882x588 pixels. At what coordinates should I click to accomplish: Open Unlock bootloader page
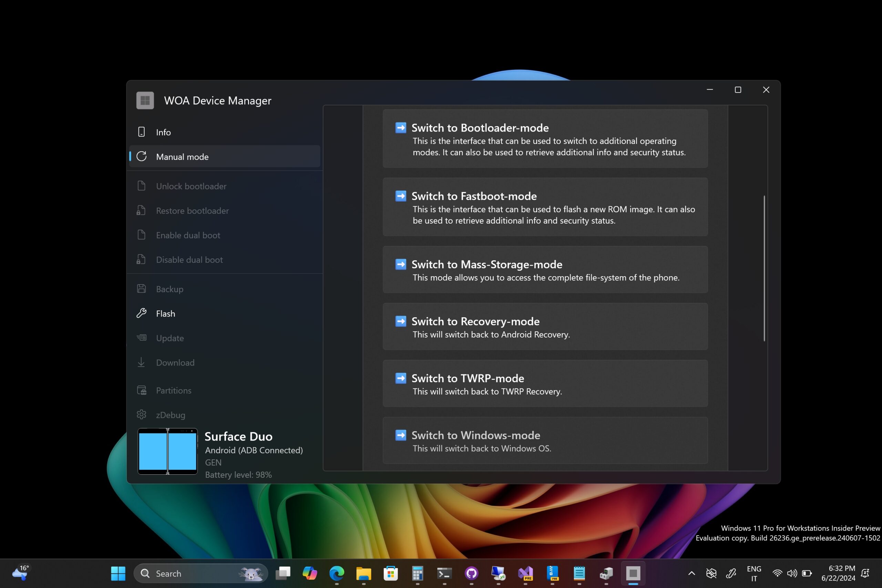click(225, 186)
